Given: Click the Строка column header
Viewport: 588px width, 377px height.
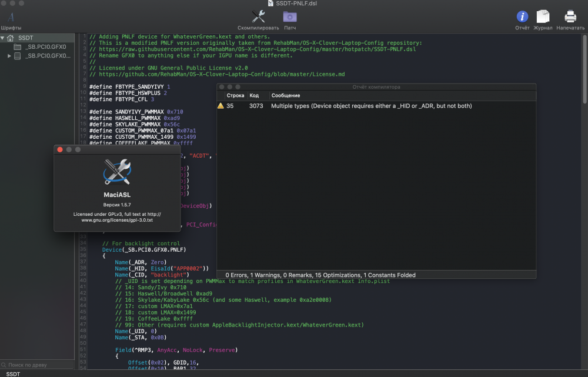Looking at the screenshot, I should click(x=235, y=95).
